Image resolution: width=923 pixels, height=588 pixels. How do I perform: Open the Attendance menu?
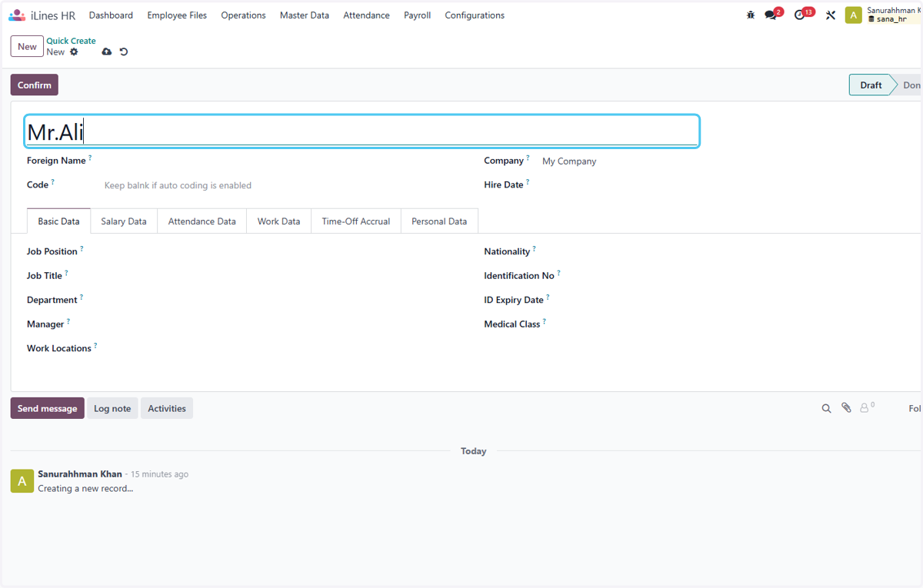(366, 15)
